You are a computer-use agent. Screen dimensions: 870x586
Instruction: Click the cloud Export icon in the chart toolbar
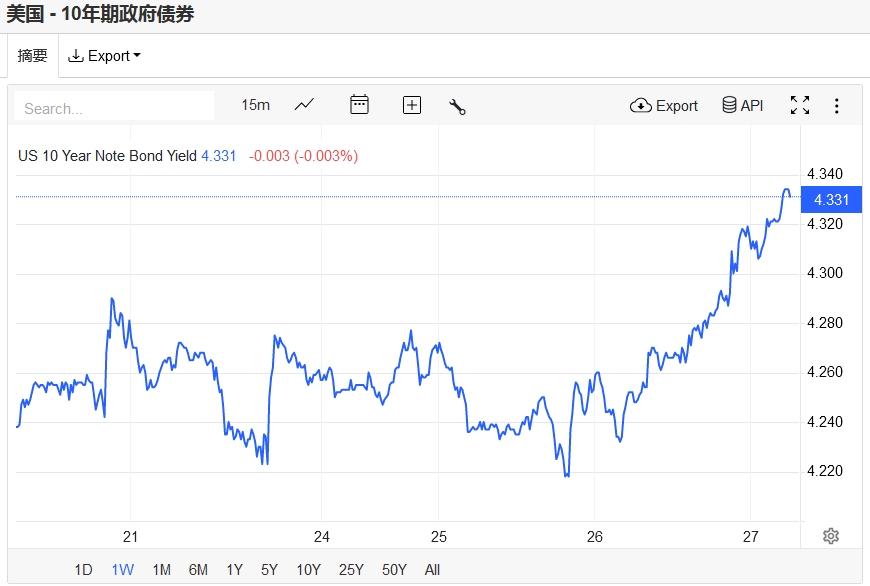664,105
